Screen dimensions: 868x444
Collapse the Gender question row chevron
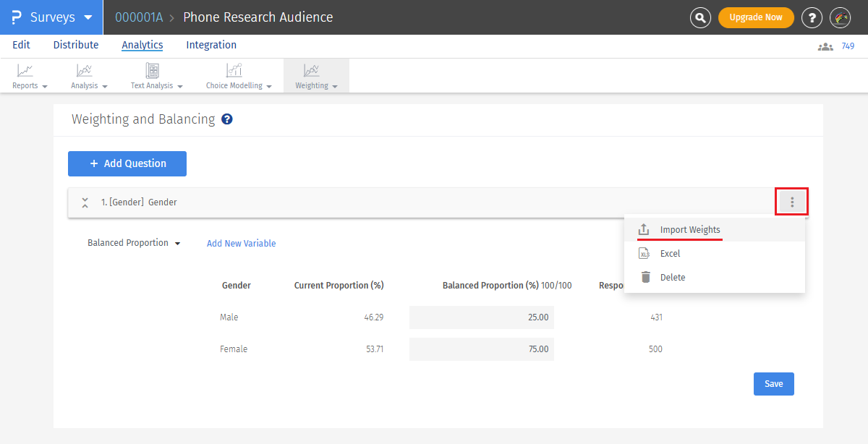pos(85,202)
